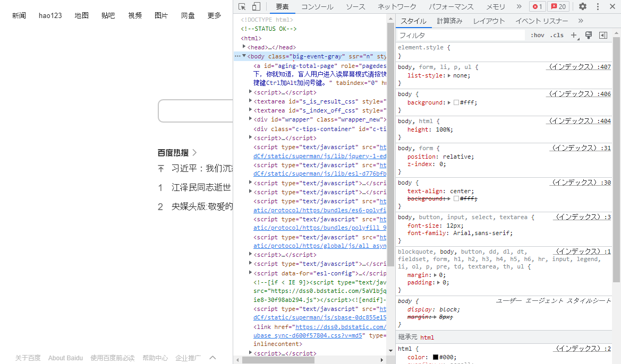Click the issues badge showing 20
Screen dimensions: 621x364
558,7
